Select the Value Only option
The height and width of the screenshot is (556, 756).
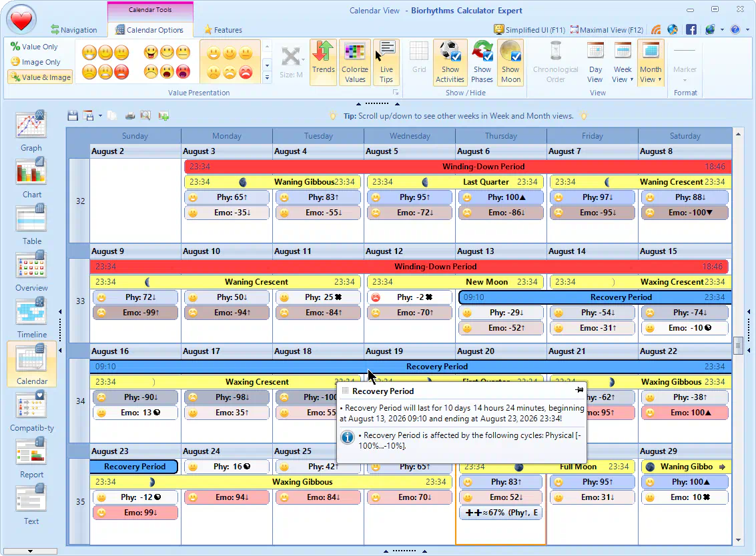click(x=34, y=47)
